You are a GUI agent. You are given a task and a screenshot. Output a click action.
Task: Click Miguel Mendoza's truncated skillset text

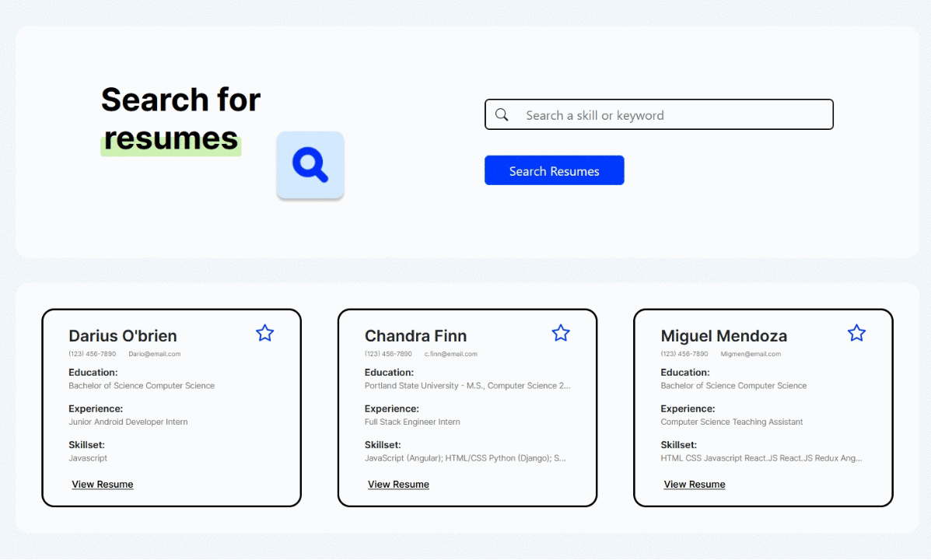(x=761, y=458)
